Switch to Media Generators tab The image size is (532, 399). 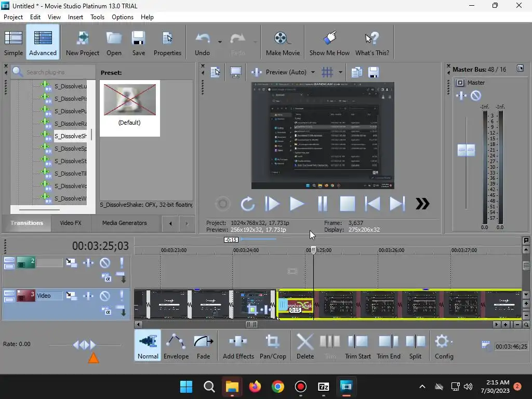(x=125, y=223)
